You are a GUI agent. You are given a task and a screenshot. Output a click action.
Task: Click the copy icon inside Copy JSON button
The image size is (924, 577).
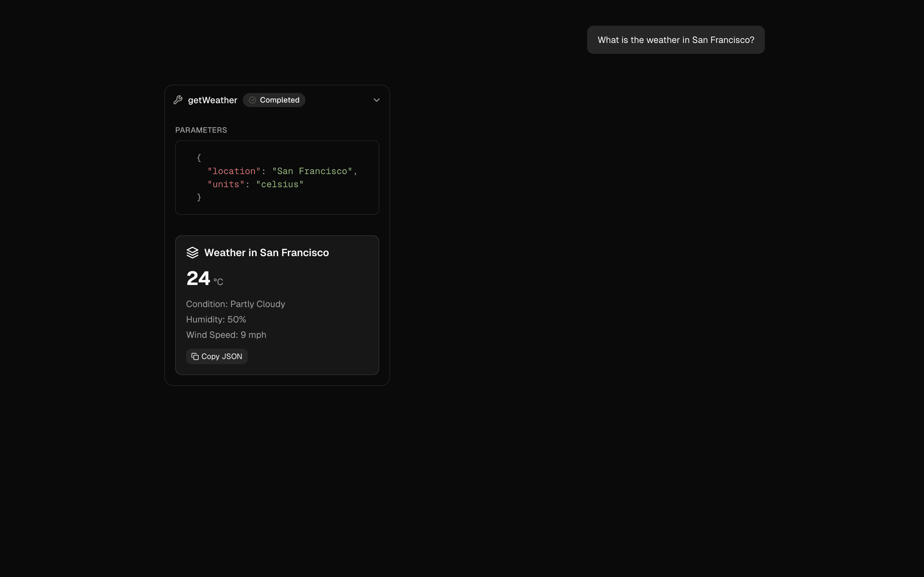point(195,356)
